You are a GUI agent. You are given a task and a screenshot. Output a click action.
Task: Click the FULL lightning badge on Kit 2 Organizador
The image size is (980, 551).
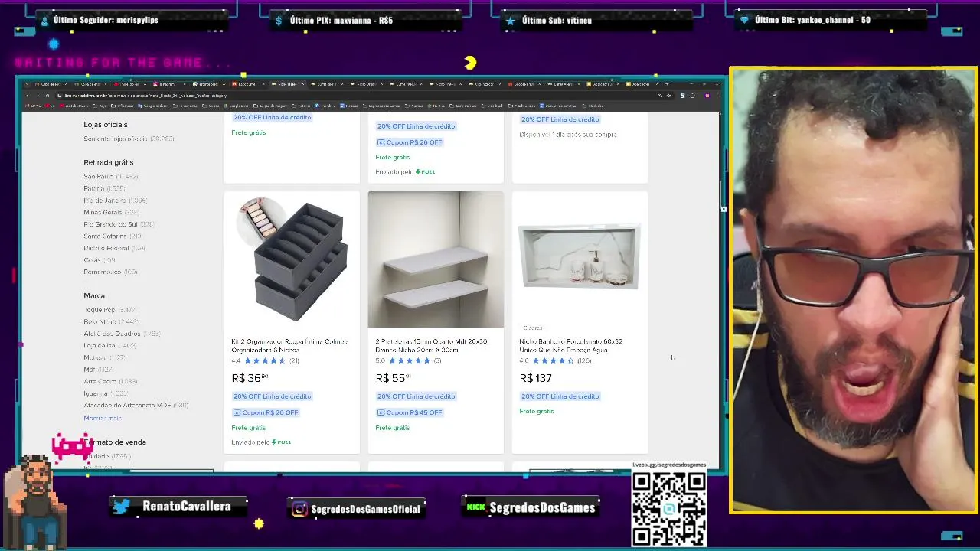pyautogui.click(x=282, y=442)
